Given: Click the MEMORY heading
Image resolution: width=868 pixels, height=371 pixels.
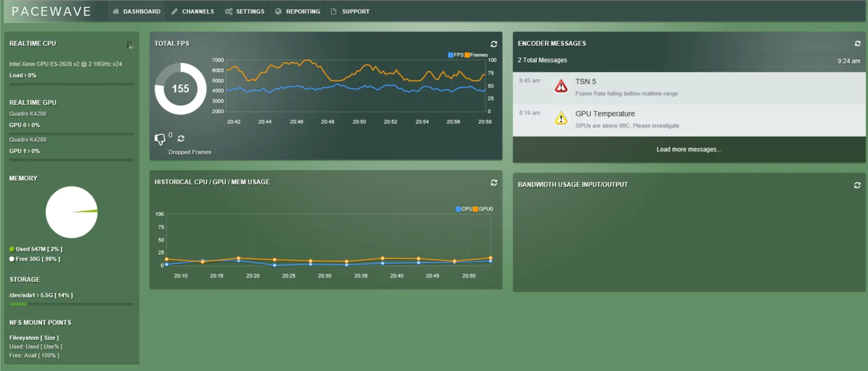Looking at the screenshot, I should coord(24,178).
